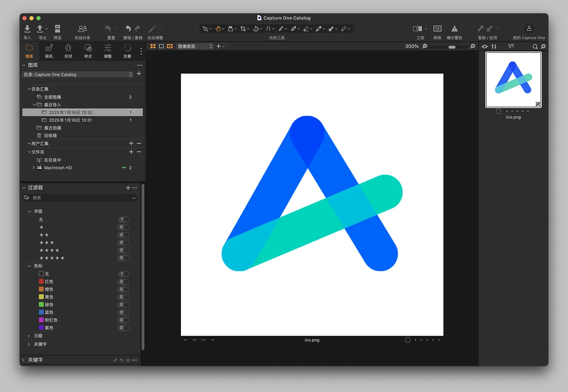Image resolution: width=568 pixels, height=392 pixels.
Task: Collapse the Rating (评级) filter group
Action: pyautogui.click(x=29, y=212)
